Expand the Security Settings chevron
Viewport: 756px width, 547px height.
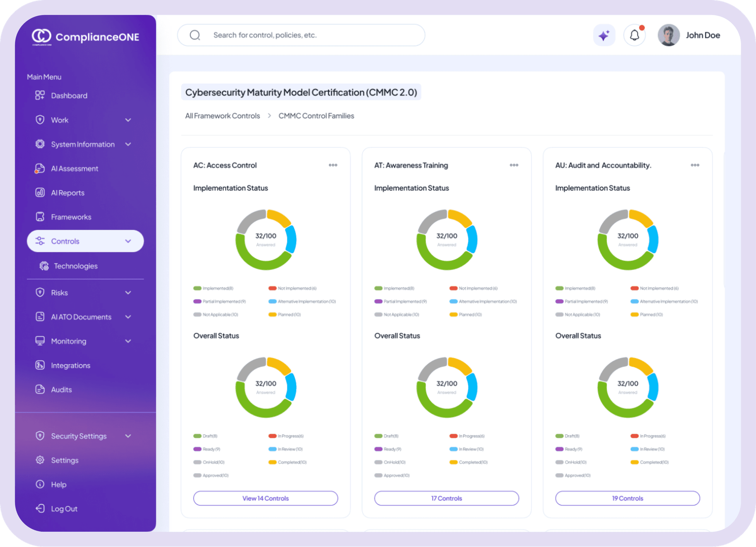coord(128,436)
